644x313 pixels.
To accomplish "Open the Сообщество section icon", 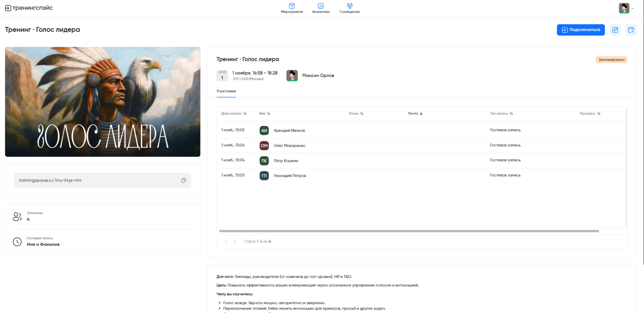I will [x=350, y=6].
